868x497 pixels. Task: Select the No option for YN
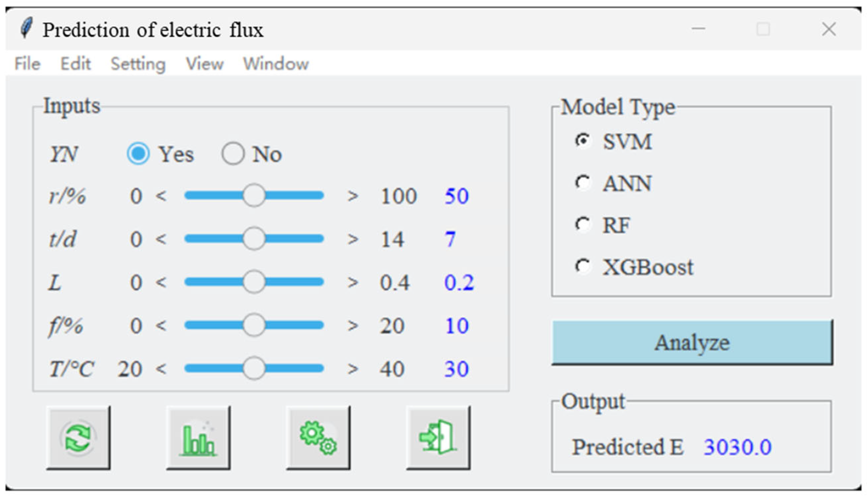point(233,154)
